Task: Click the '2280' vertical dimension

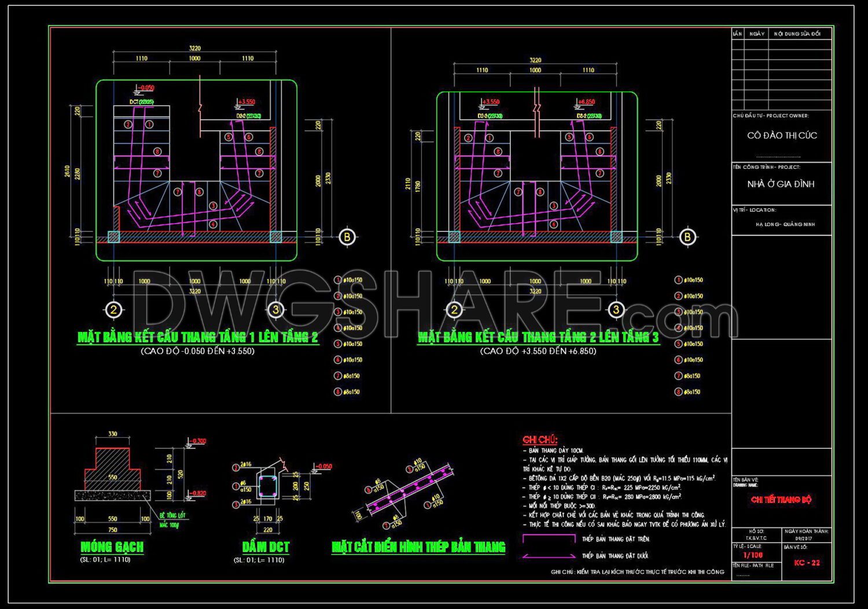Action: click(78, 174)
